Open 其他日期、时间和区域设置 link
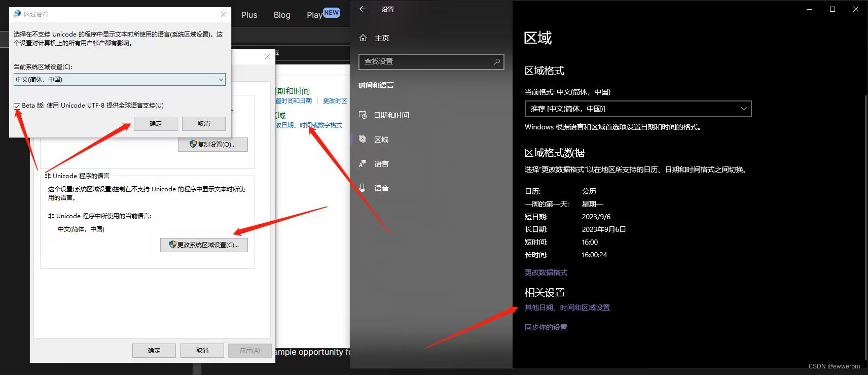The image size is (868, 375). (x=567, y=308)
